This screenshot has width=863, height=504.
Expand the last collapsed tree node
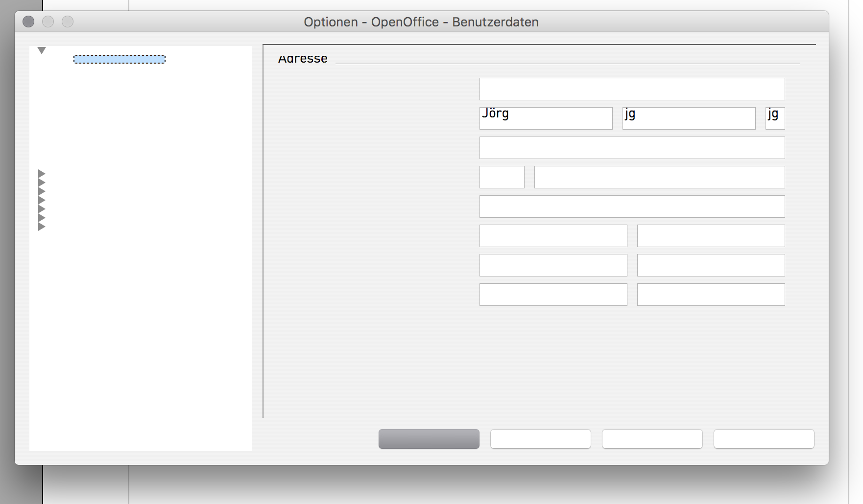(42, 227)
